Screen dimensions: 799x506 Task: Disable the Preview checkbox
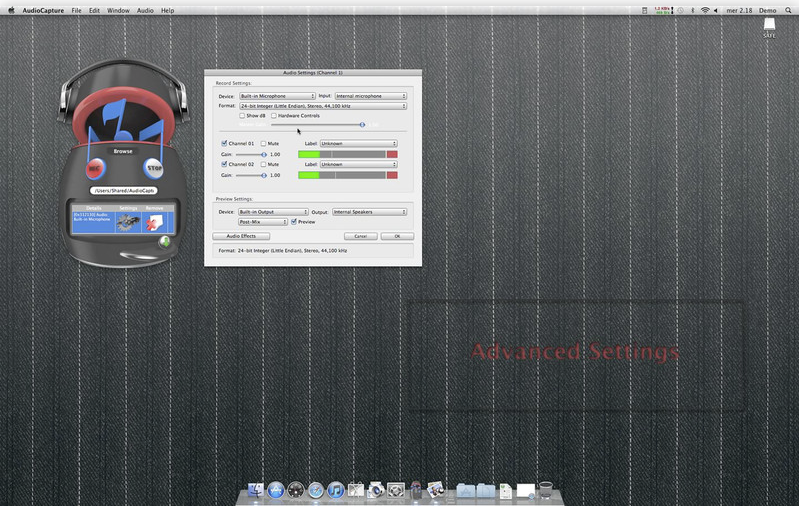click(294, 222)
